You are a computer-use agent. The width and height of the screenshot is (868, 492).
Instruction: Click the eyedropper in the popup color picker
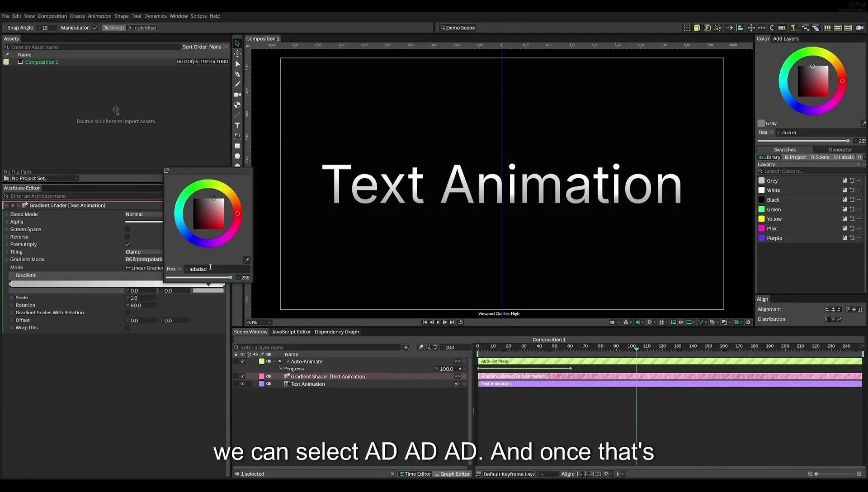coord(246,260)
